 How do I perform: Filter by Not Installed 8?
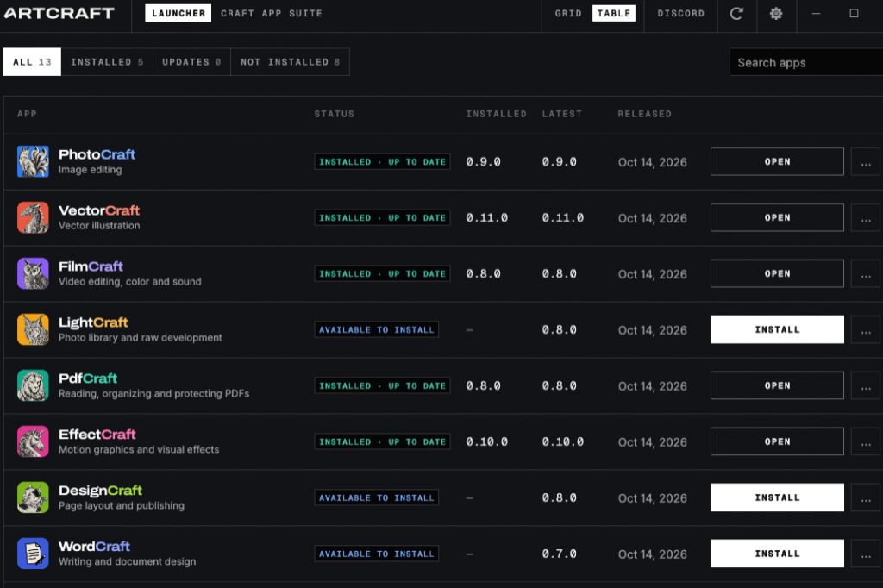(x=290, y=62)
